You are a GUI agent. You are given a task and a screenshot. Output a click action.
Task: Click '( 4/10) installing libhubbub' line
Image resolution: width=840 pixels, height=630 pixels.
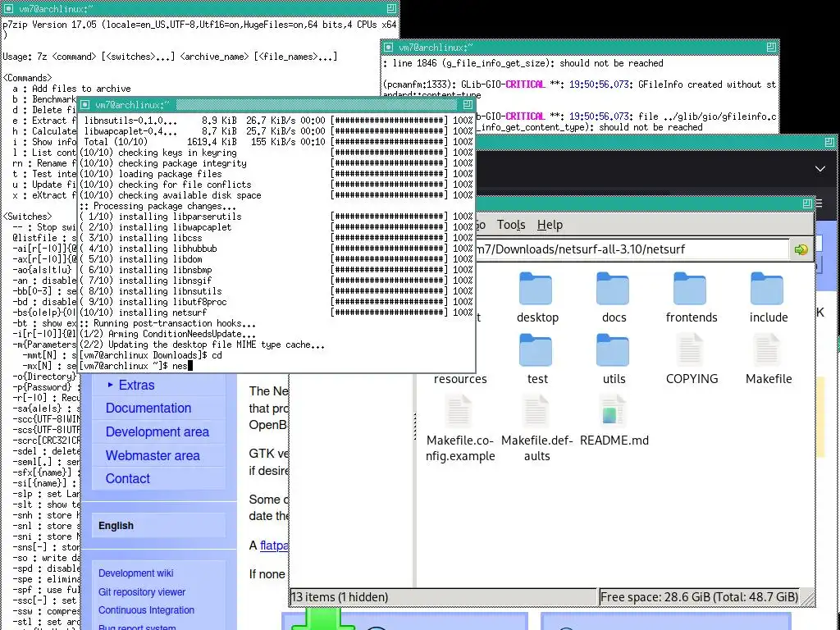148,249
